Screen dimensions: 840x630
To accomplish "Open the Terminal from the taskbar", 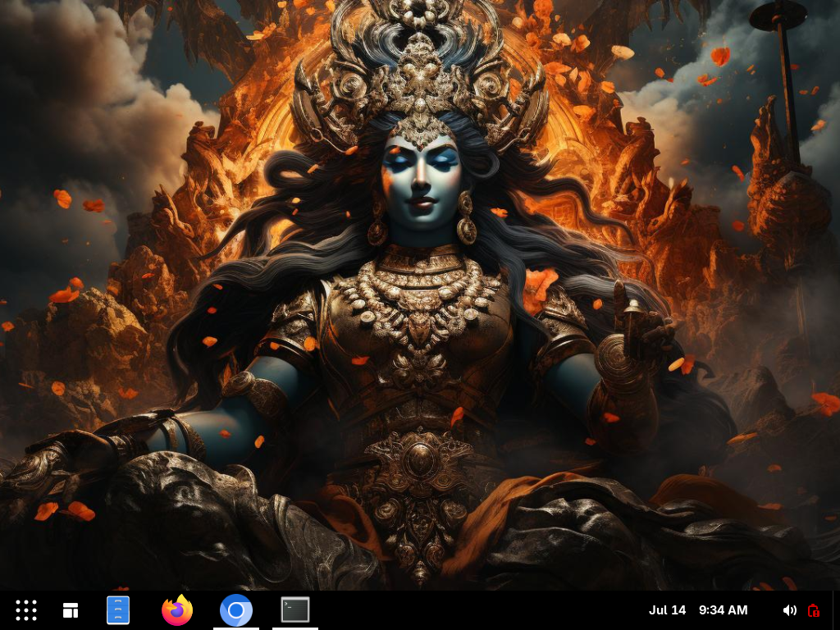I will coord(295,610).
